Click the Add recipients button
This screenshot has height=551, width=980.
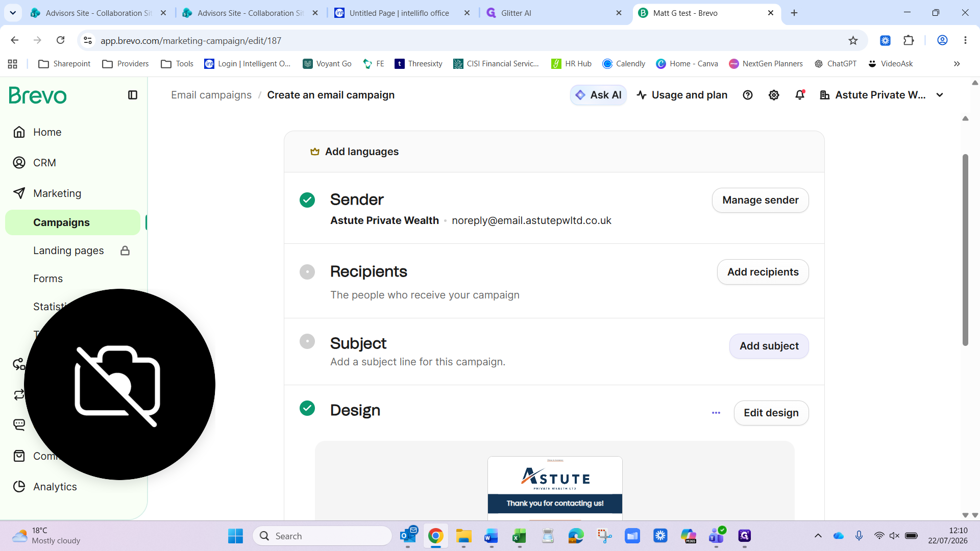pos(763,272)
